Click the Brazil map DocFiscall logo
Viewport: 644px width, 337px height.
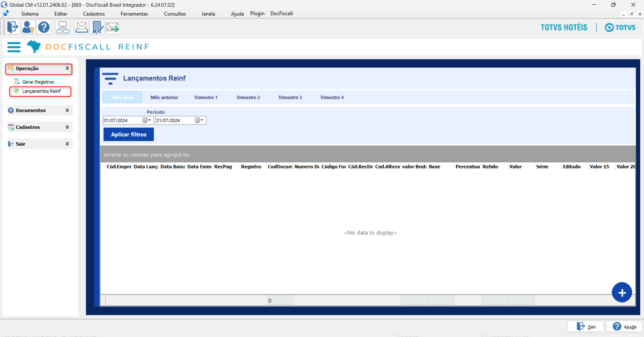pyautogui.click(x=34, y=47)
